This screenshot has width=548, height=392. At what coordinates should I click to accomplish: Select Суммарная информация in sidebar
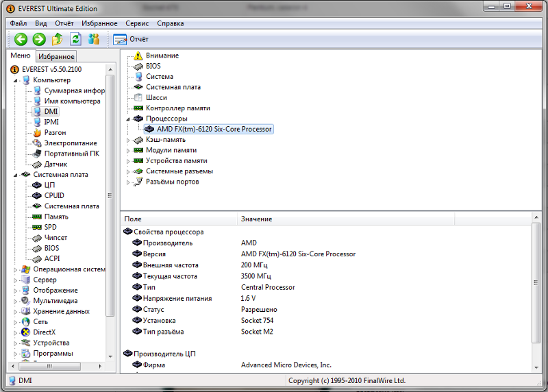coord(75,90)
